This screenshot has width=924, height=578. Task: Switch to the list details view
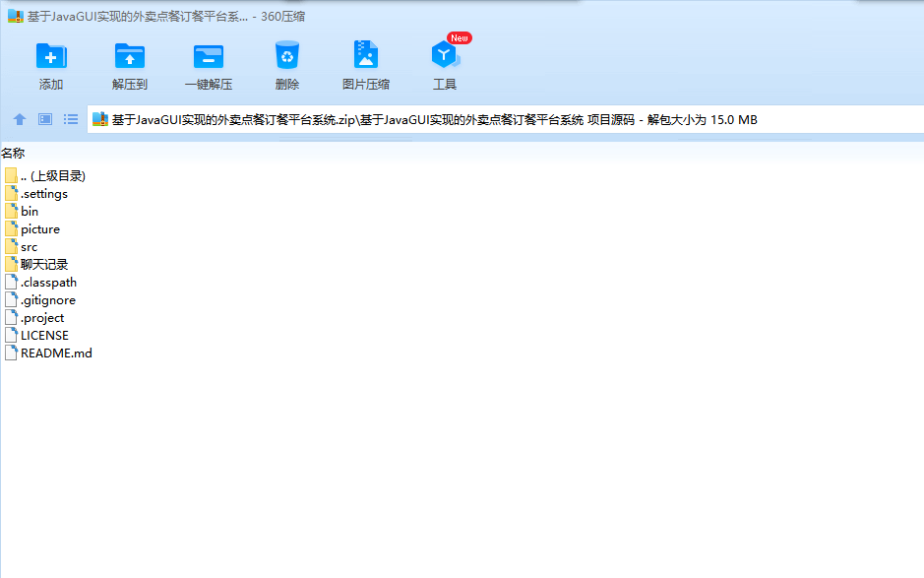(71, 119)
